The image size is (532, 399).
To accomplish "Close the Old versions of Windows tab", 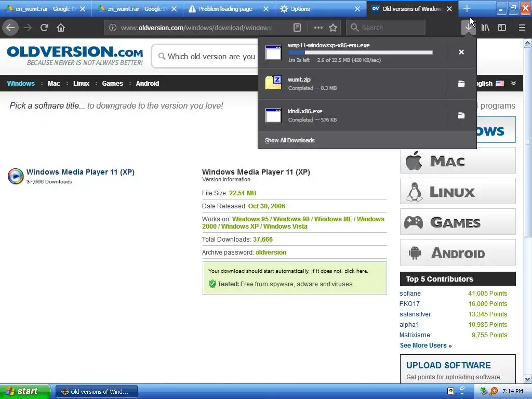I will (449, 9).
